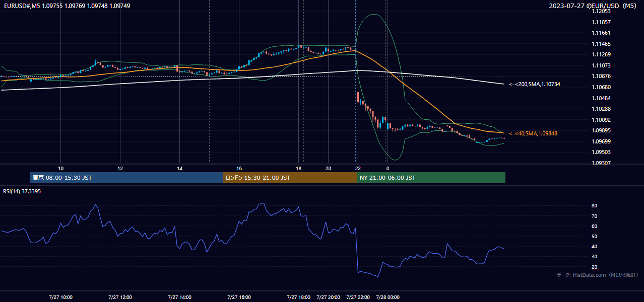Click price level 1.11073 on the axis
Screen dimensions: 644x302
[x=602, y=65]
